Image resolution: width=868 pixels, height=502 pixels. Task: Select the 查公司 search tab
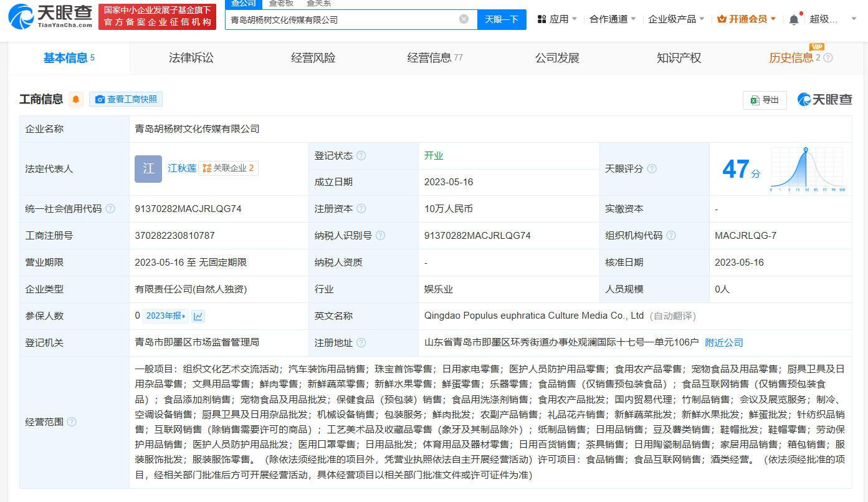point(244,4)
